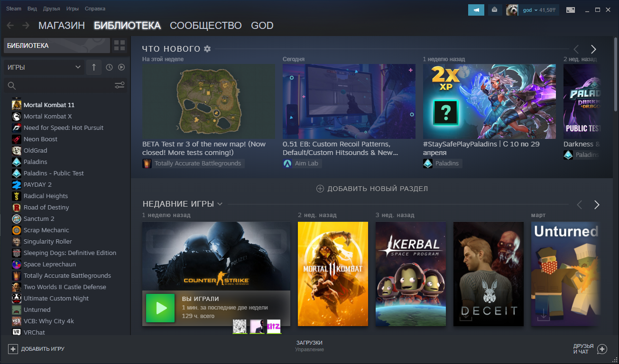Image resolution: width=619 pixels, height=364 pixels.
Task: Select Radical Heights in the library
Action: 46,196
